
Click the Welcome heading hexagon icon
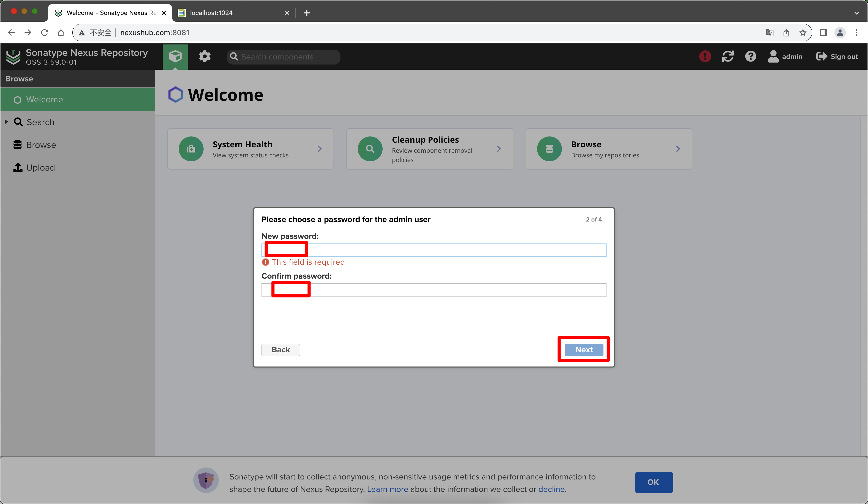coord(175,94)
